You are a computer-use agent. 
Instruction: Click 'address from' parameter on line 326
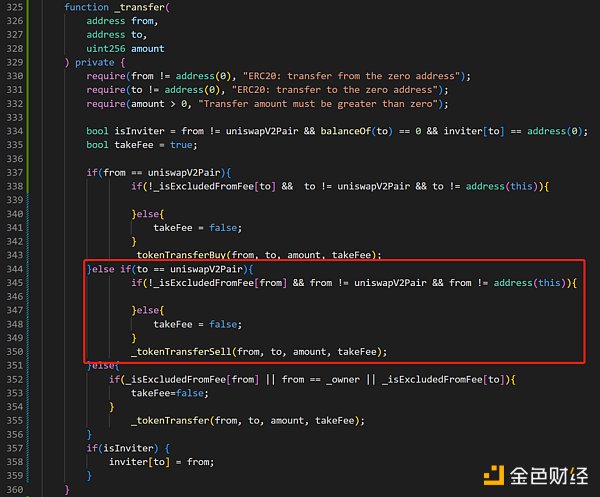[x=122, y=21]
